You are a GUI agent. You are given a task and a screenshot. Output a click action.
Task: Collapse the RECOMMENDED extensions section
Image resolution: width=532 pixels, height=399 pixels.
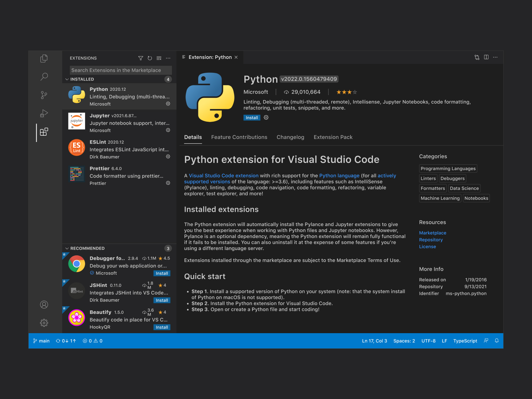pyautogui.click(x=66, y=248)
